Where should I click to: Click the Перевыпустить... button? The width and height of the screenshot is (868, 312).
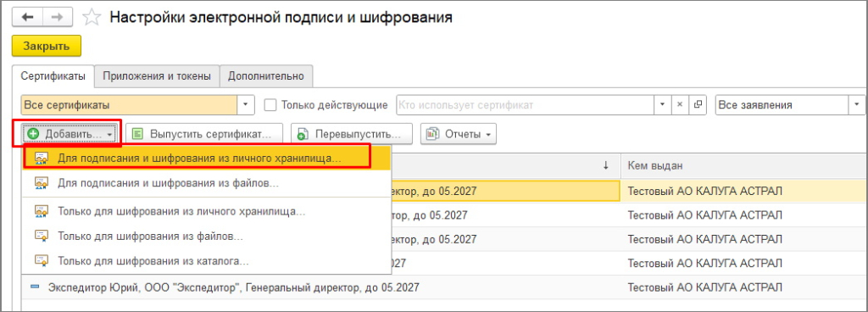coord(352,135)
